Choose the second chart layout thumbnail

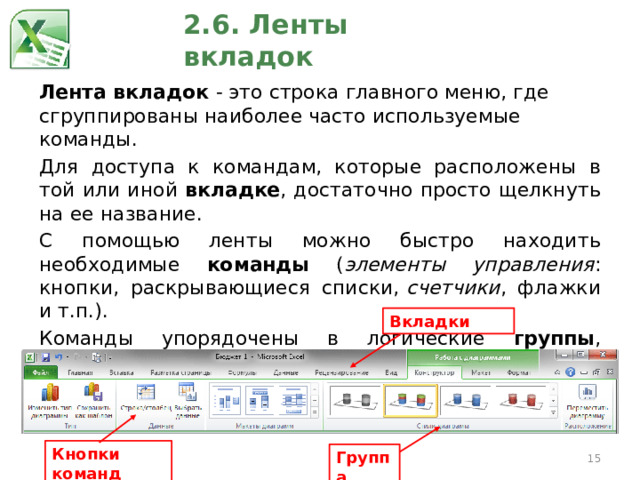pyautogui.click(x=260, y=400)
